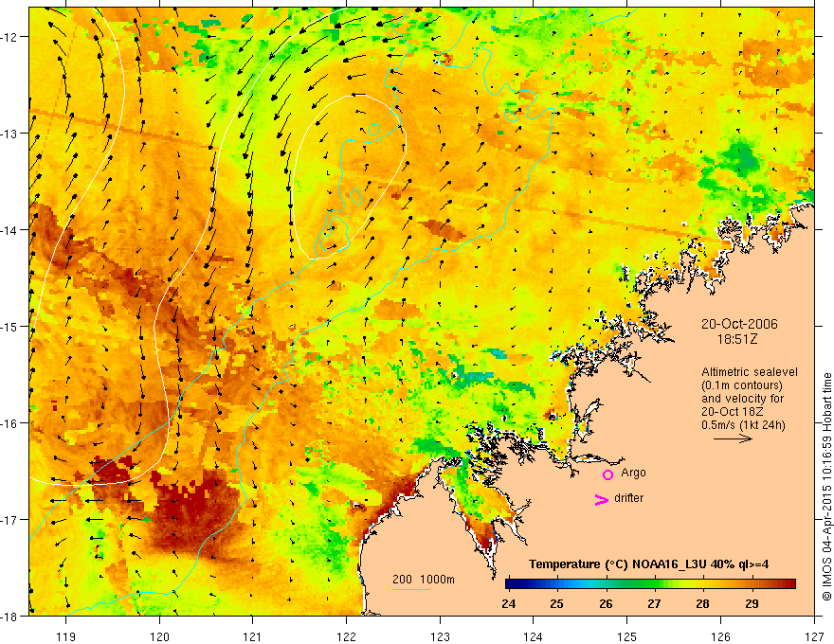Screen dimensions: 834x644
Task: Click latitude axis label -13
Action: coord(10,134)
